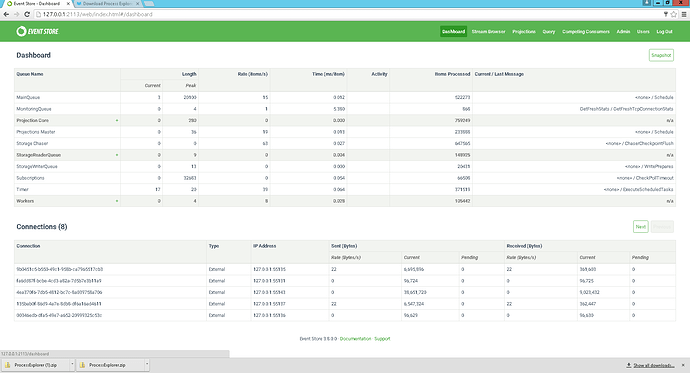
Task: Close the Event Store Dashboard tab
Action: click(x=68, y=4)
